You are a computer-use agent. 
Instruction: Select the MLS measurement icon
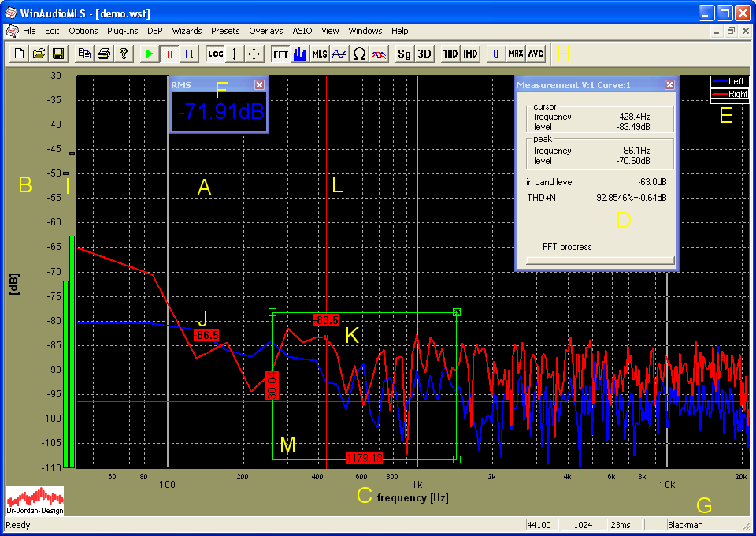319,54
